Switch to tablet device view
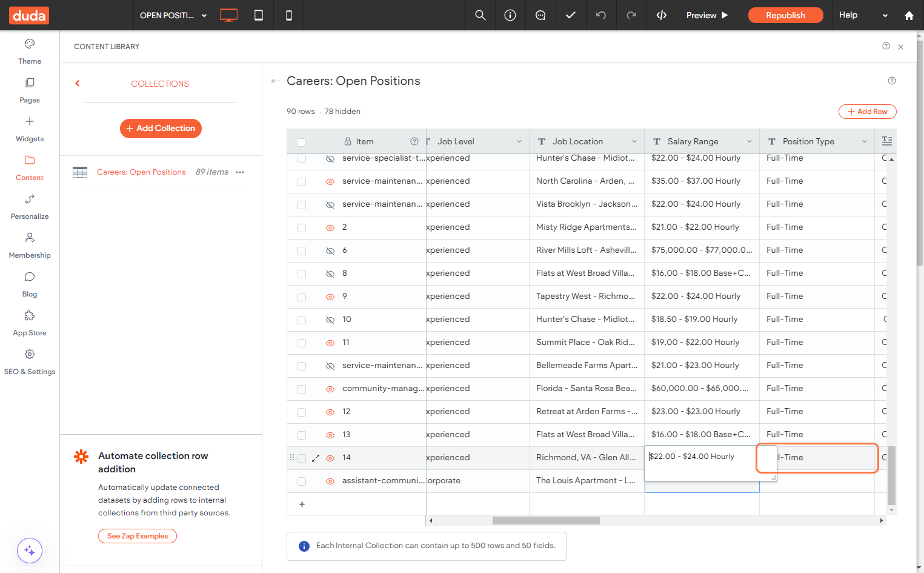Image resolution: width=924 pixels, height=573 pixels. pos(259,15)
